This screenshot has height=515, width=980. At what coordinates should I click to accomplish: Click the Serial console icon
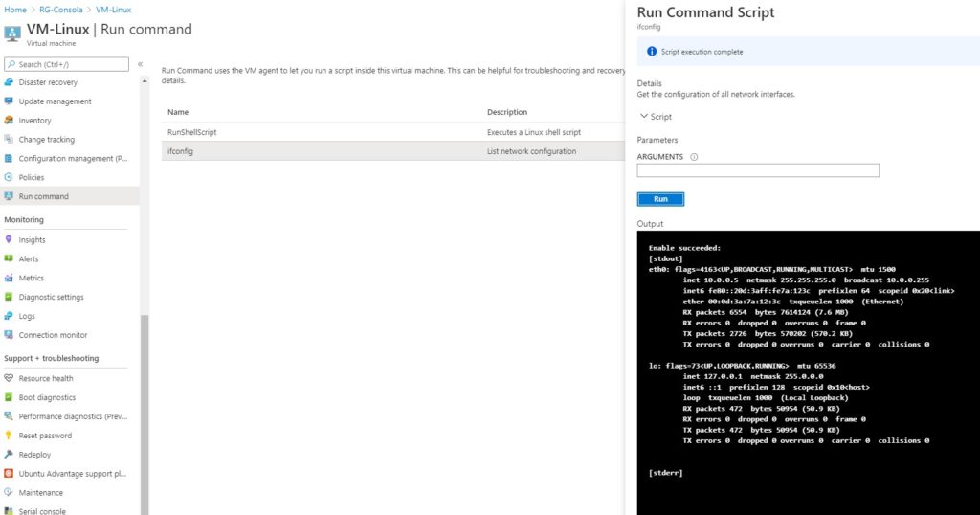tap(9, 510)
